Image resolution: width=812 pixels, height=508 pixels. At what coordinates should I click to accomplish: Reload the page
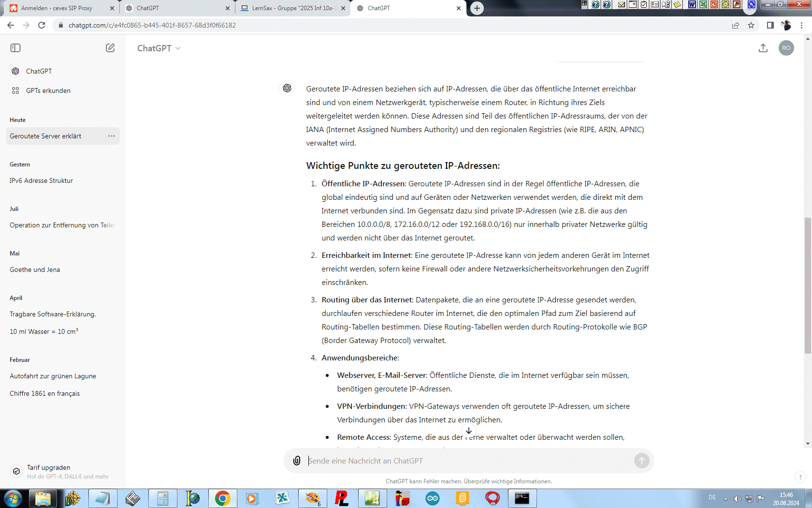tap(42, 25)
